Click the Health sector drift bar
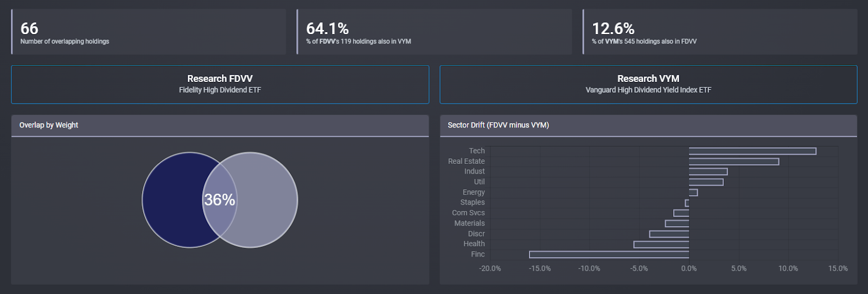The width and height of the screenshot is (868, 294). pos(661,244)
